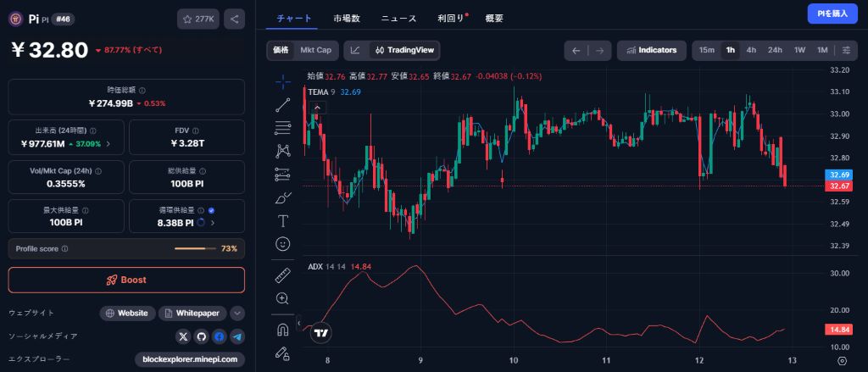This screenshot has width=868, height=372.
Task: Switch chart to Mkt Cap view
Action: [x=316, y=50]
